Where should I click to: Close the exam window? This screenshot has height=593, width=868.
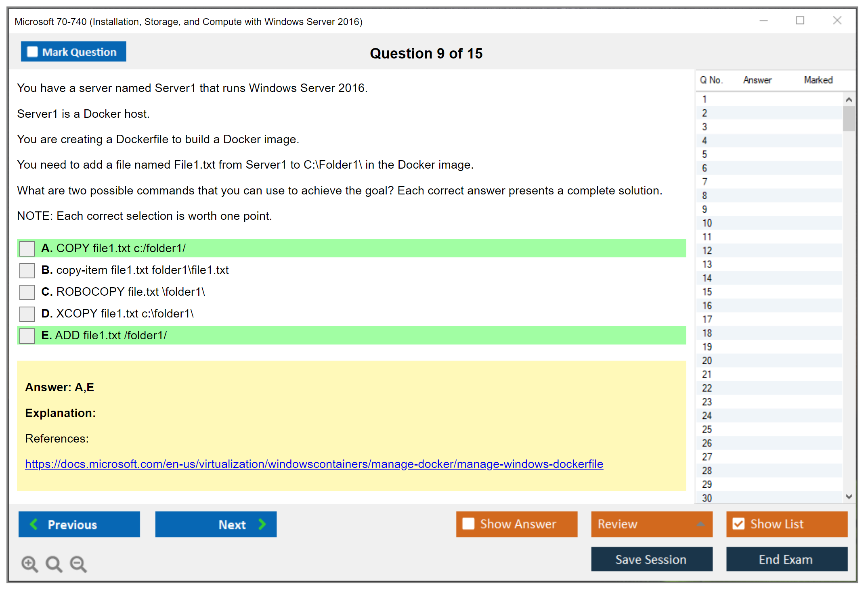tap(837, 21)
